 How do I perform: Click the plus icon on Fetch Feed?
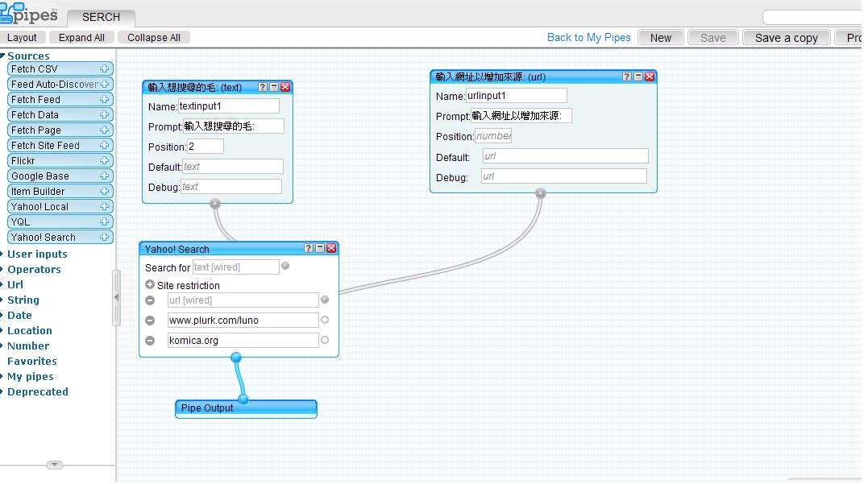pyautogui.click(x=104, y=99)
